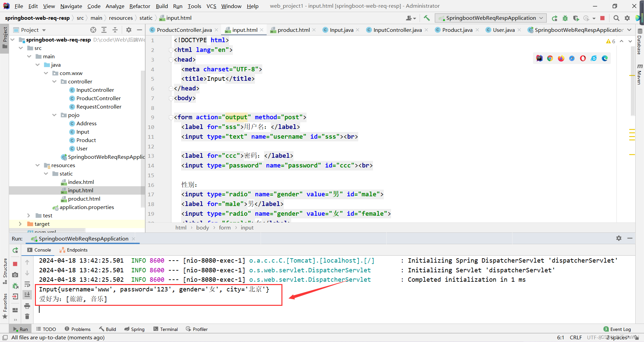Open Maven side tool window

pos(640,74)
